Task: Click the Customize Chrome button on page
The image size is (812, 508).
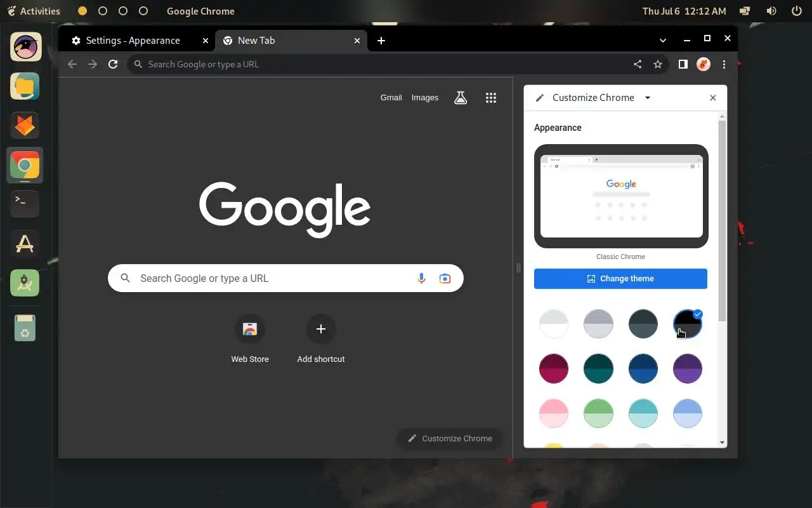Action: (450, 438)
